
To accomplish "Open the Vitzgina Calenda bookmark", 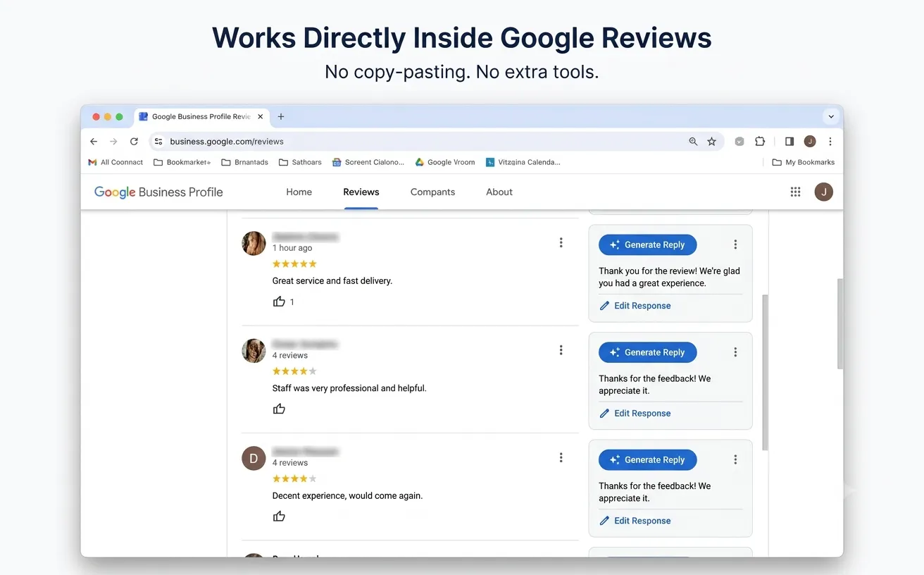I will coord(523,162).
